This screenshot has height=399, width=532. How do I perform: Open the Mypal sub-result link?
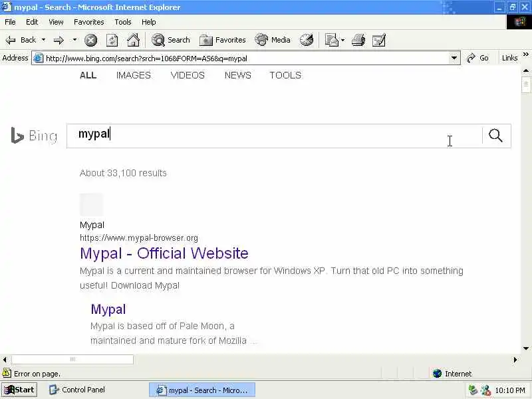tap(108, 309)
